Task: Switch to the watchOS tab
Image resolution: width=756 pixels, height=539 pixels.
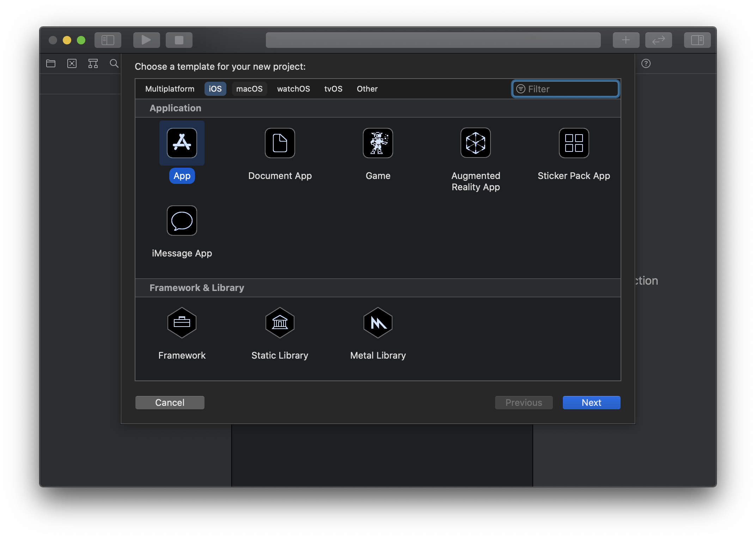Action: pos(293,89)
